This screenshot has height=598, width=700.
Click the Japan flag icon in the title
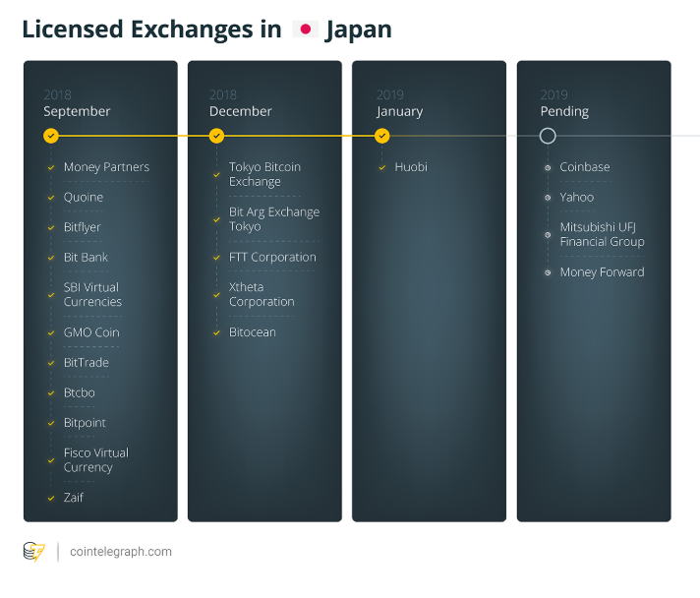(306, 30)
